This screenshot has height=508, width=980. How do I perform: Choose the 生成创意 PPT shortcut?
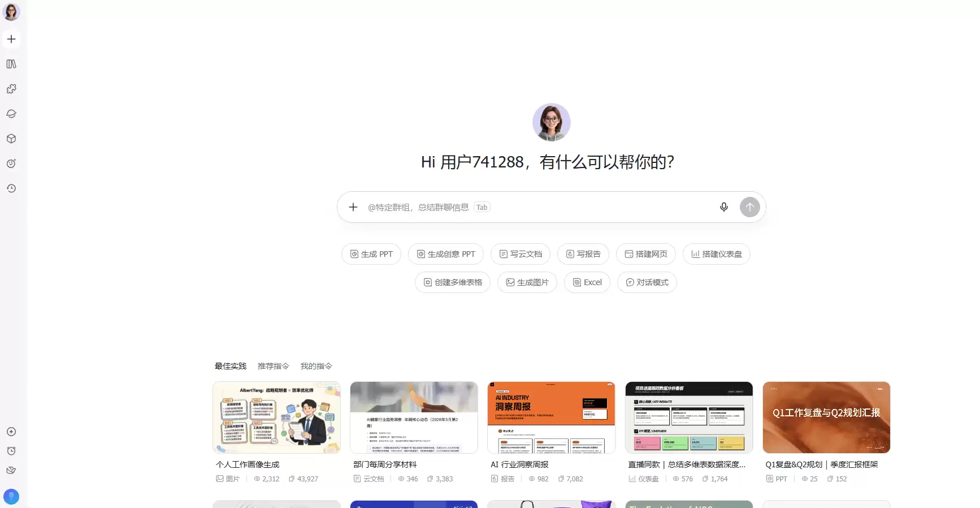[446, 254]
